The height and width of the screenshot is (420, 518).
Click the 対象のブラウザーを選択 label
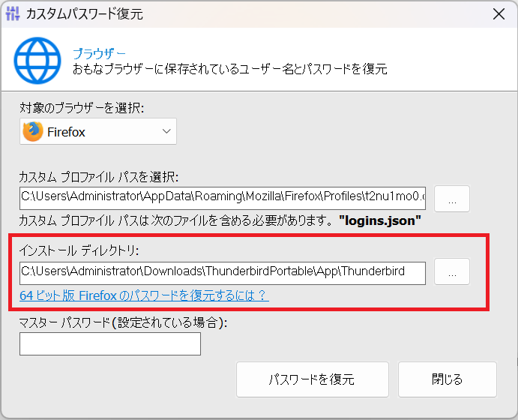coord(82,108)
